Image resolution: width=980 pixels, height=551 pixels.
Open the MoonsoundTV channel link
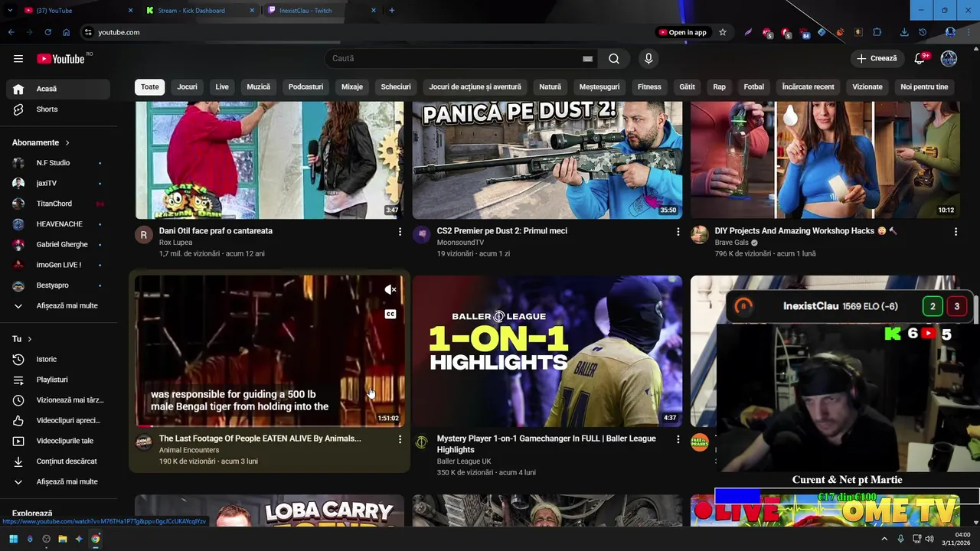[460, 243]
